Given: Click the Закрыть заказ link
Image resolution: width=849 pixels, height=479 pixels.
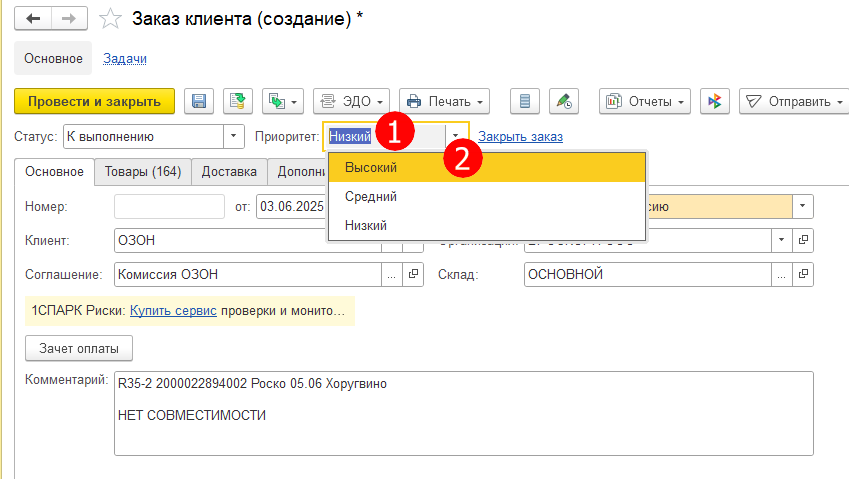Looking at the screenshot, I should point(520,136).
